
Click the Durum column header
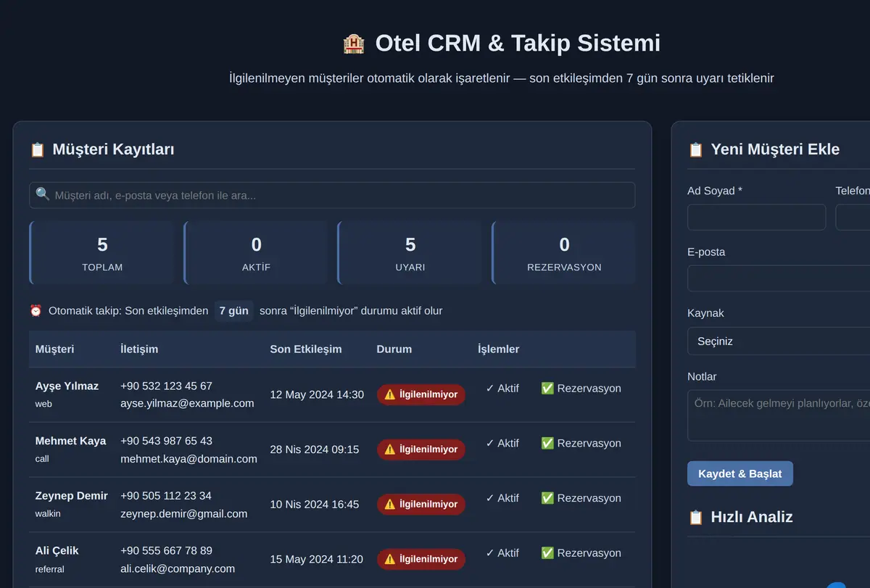pyautogui.click(x=394, y=349)
